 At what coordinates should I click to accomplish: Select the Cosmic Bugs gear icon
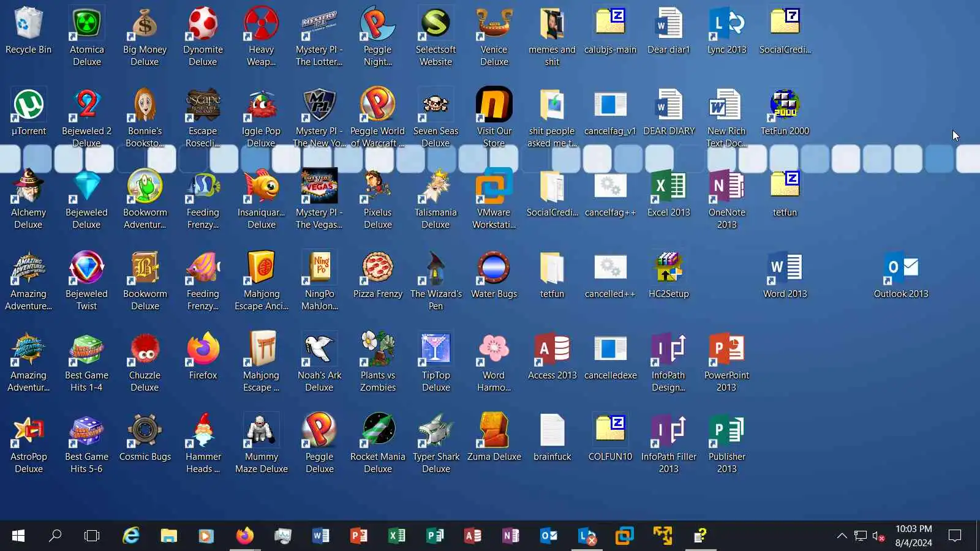(x=145, y=438)
